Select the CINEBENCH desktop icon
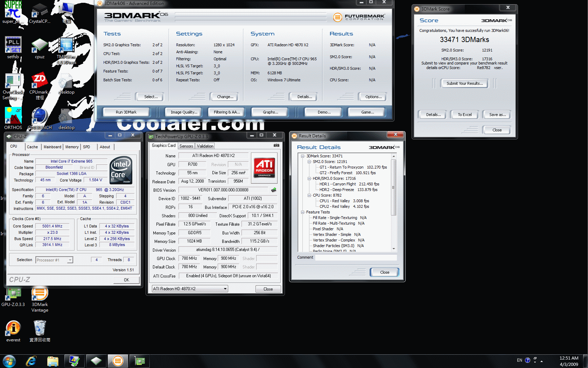Image resolution: width=588 pixels, height=368 pixels. pos(40,118)
